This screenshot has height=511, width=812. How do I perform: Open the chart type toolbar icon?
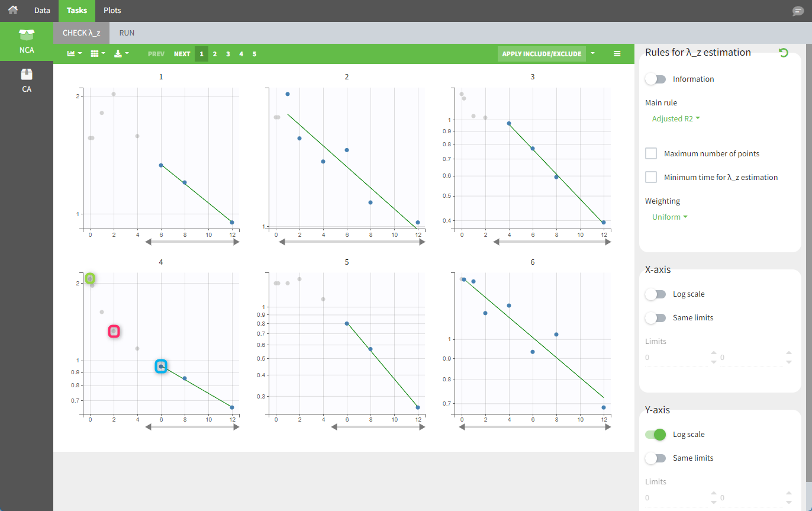[73, 54]
